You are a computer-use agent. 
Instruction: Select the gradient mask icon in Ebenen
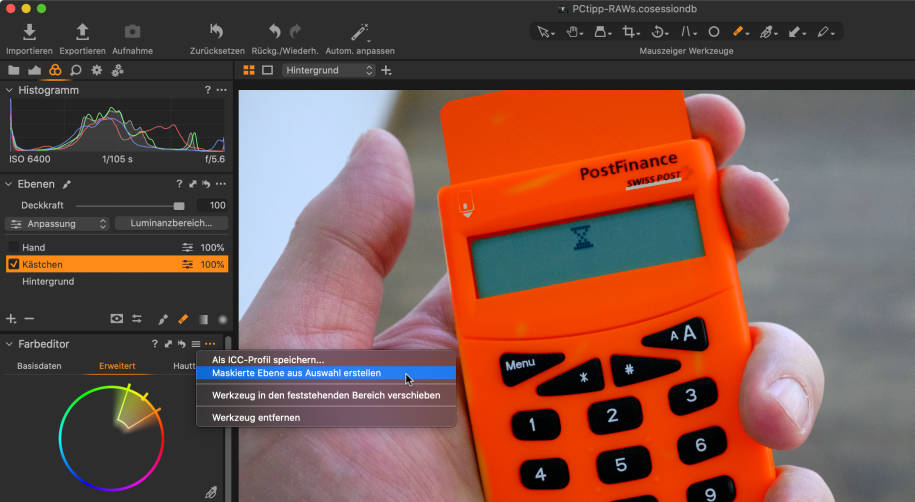(203, 319)
